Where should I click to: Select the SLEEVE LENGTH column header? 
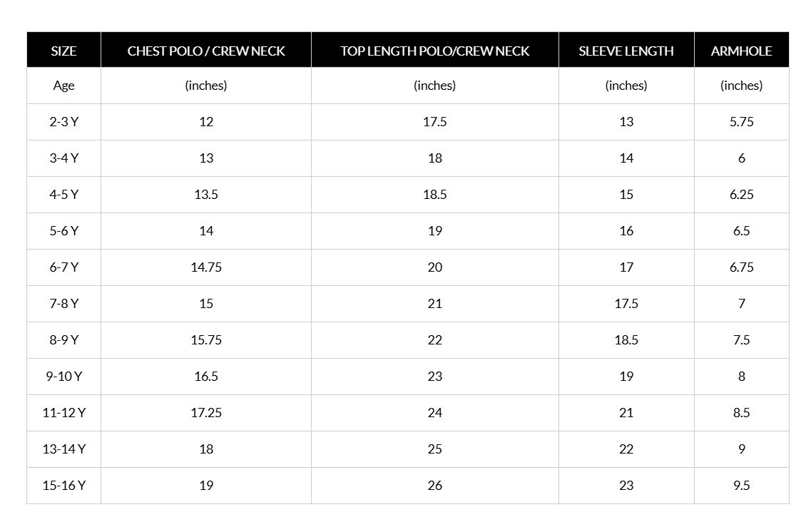tap(626, 51)
